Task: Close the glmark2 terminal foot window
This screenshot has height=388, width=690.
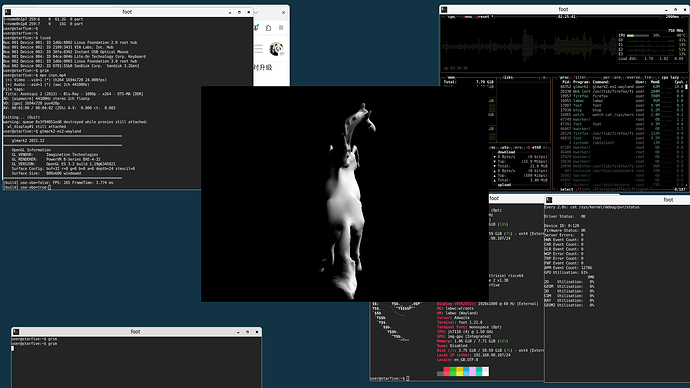Action: (x=249, y=12)
